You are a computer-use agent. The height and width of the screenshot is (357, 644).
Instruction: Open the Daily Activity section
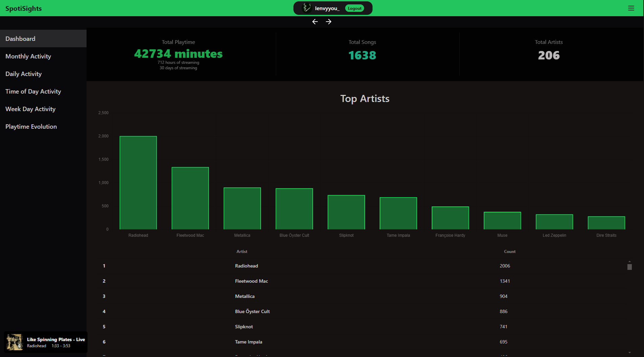[x=24, y=74]
